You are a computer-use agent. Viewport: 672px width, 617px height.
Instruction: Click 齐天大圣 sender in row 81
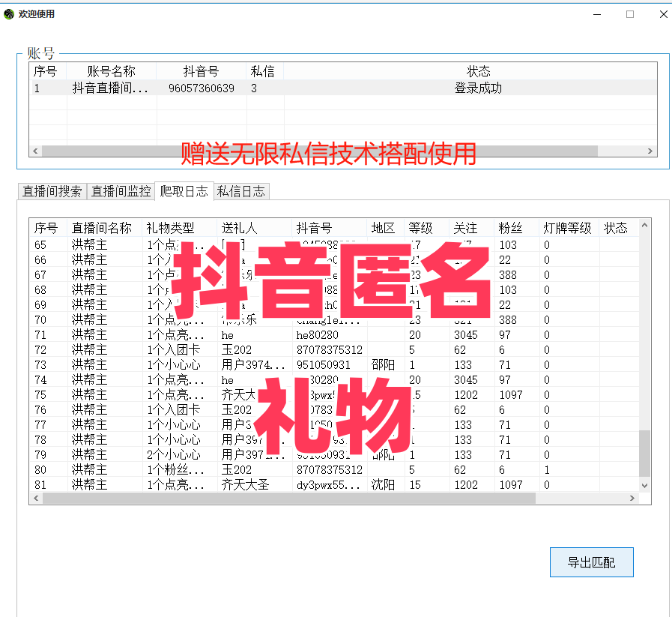(x=245, y=485)
